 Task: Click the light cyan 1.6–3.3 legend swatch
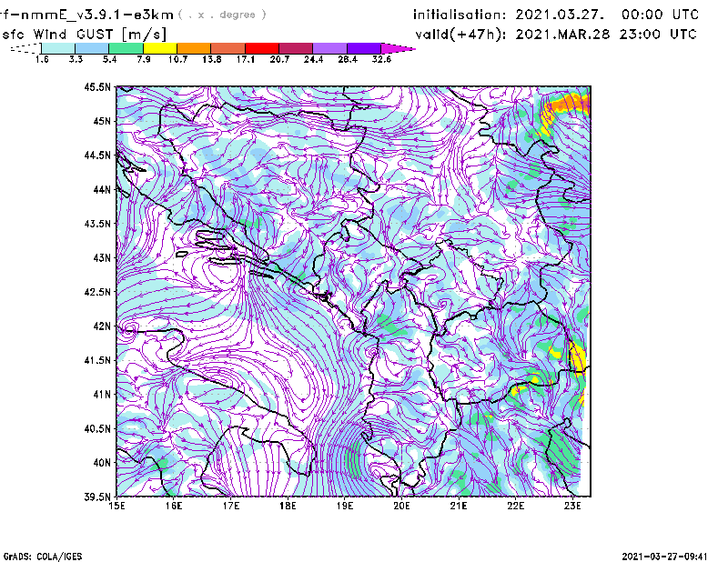pyautogui.click(x=58, y=48)
